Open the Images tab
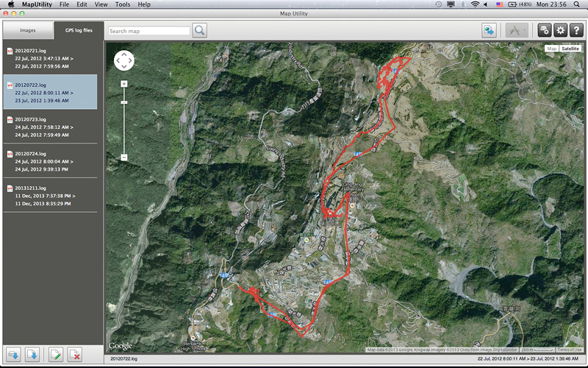Screen dimensions: 588x368 tap(28, 30)
